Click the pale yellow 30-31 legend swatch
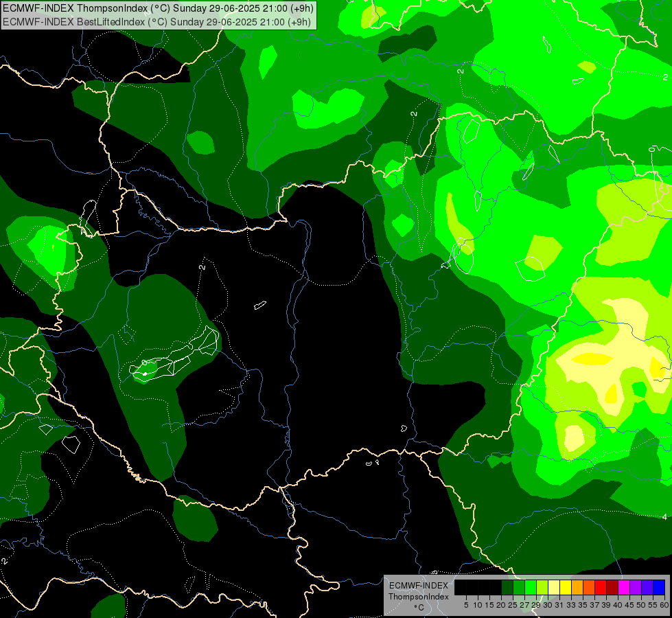Image resolution: width=672 pixels, height=618 pixels. pyautogui.click(x=554, y=588)
